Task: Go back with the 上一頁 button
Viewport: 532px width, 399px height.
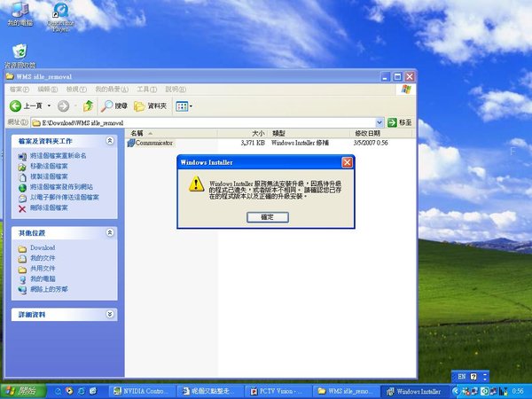Action: [x=26, y=106]
